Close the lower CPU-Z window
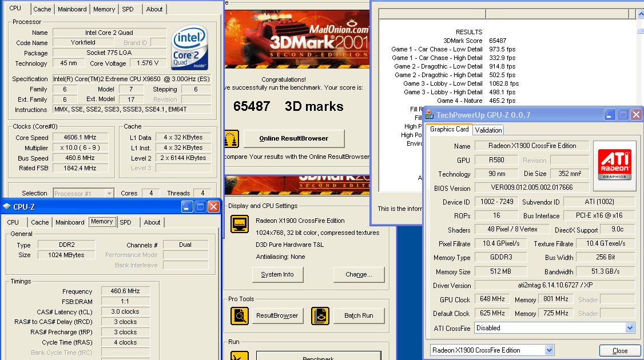This screenshot has height=360, width=644. pyautogui.click(x=213, y=206)
